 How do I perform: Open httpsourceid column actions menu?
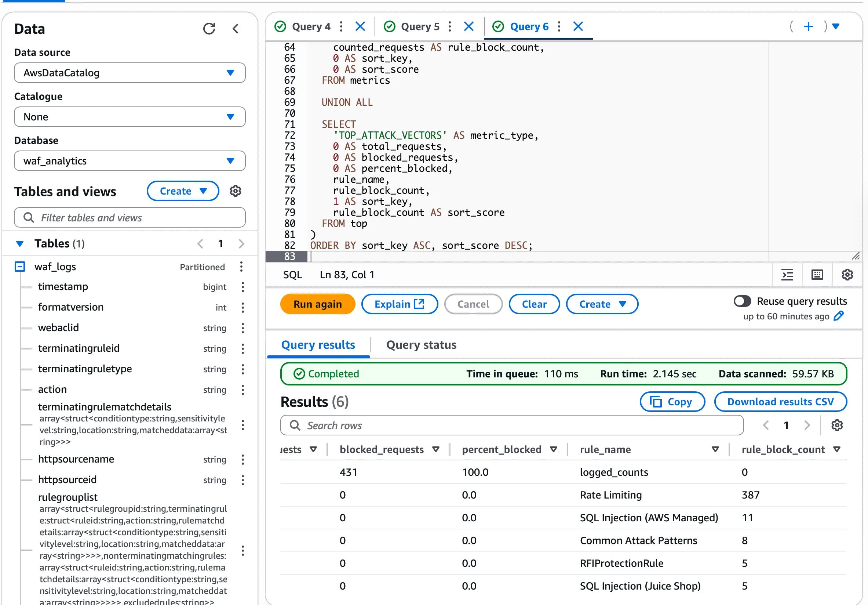(243, 480)
